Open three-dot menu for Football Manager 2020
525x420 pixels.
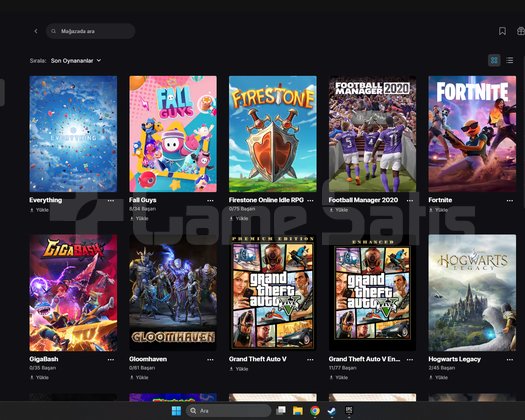[x=410, y=201]
